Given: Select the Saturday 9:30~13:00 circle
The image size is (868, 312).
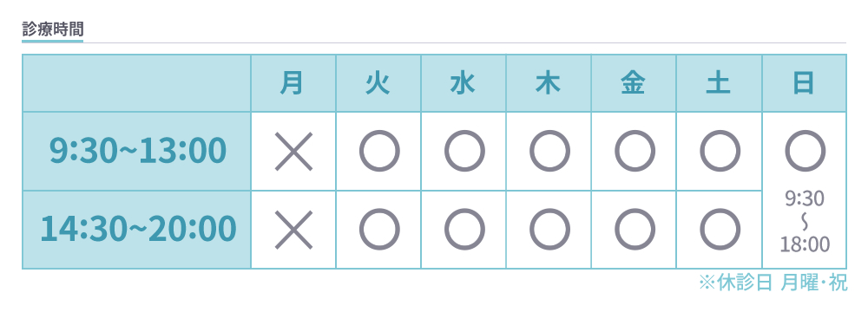Looking at the screenshot, I should tap(720, 151).
